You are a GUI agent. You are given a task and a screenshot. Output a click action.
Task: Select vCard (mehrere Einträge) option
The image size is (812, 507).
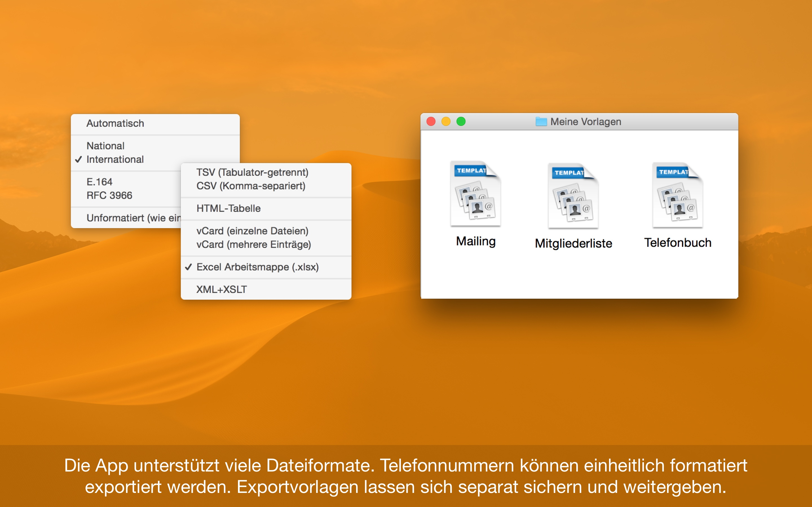coord(253,244)
